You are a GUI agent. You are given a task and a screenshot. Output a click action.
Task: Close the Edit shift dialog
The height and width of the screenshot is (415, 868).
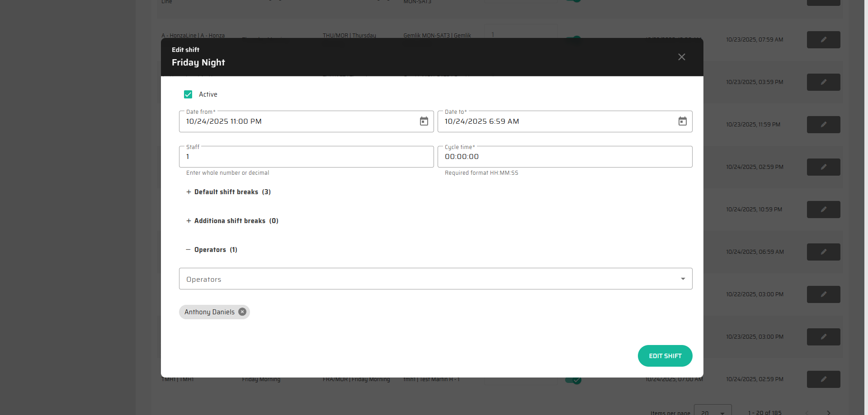(681, 57)
